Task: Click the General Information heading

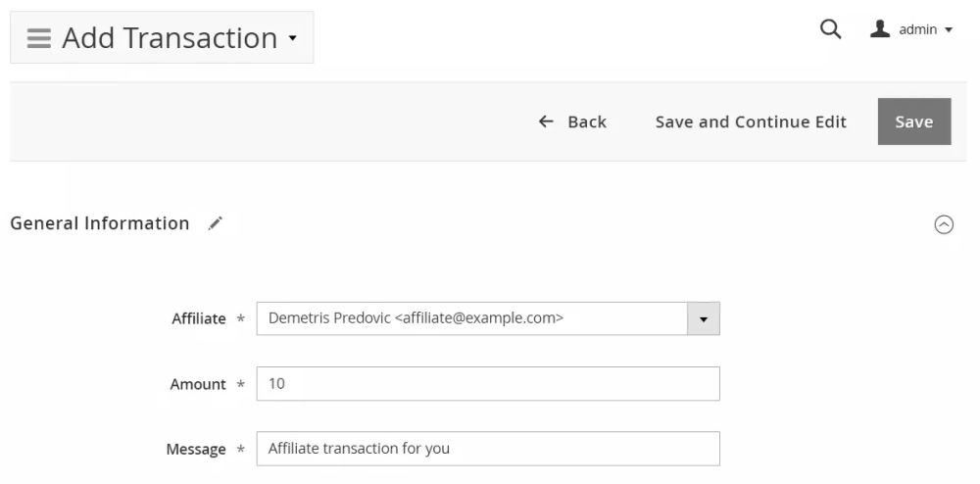Action: 99,223
